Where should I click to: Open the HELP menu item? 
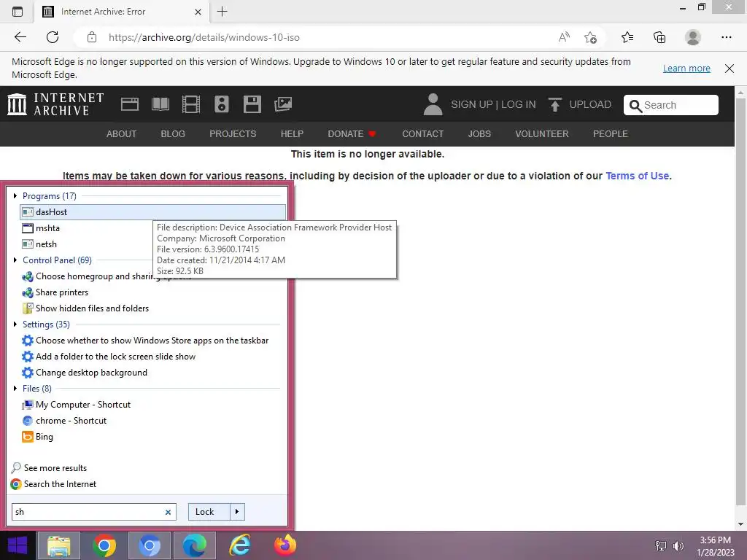(292, 134)
